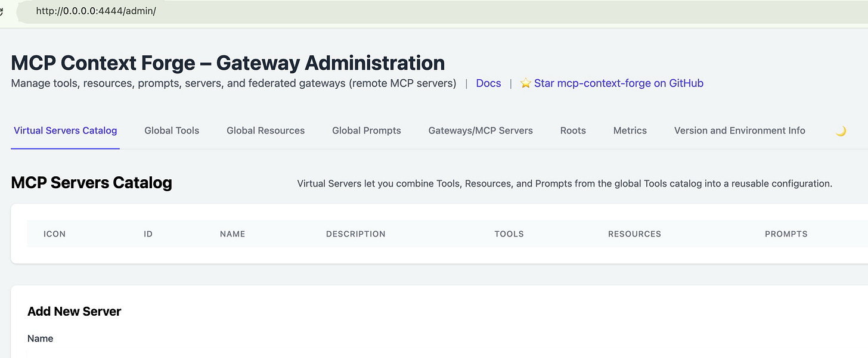
Task: Click the DESCRIPTION column header
Action: pyautogui.click(x=356, y=234)
